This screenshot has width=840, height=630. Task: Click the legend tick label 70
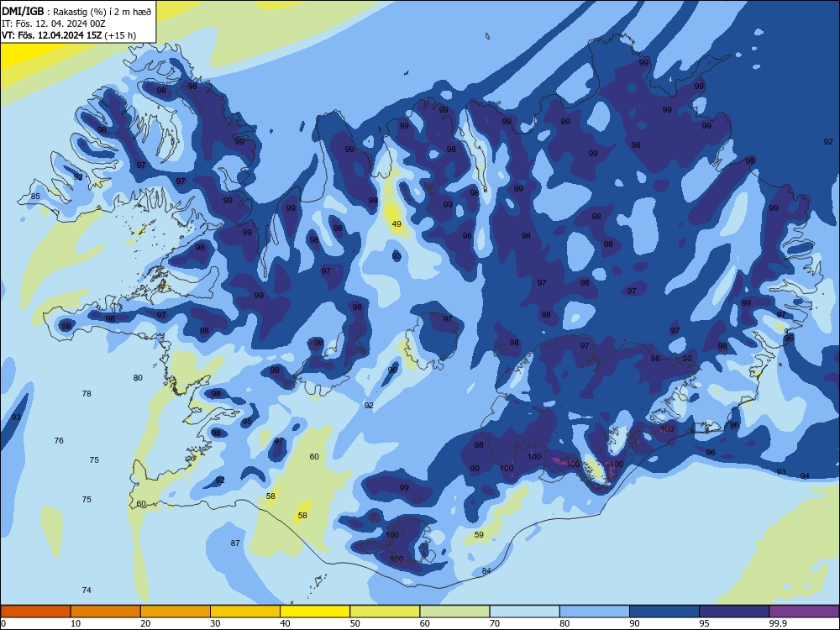[495, 623]
